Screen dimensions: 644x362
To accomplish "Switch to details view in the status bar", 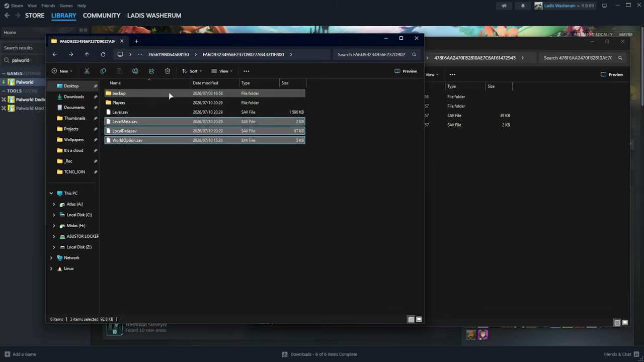I will [411, 319].
